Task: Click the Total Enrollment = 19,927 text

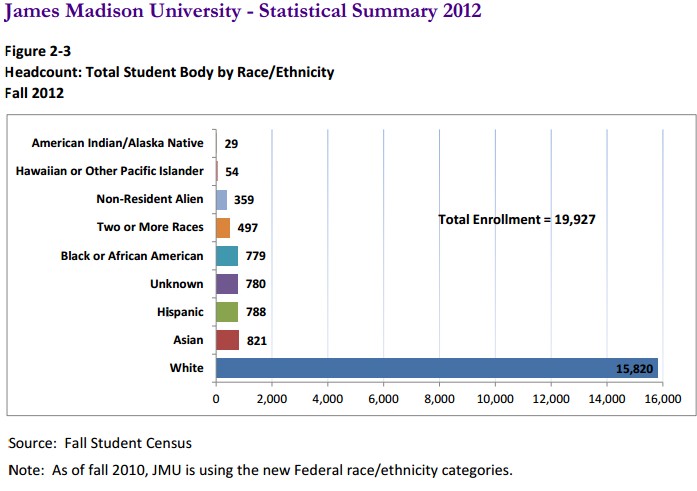Action: click(517, 218)
